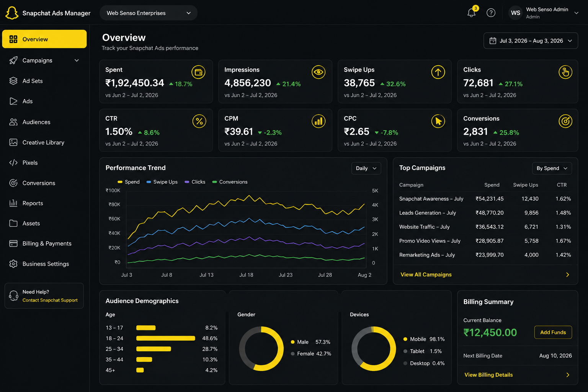This screenshot has height=392, width=588.
Task: Click the Gender donut chart
Action: tap(261, 349)
